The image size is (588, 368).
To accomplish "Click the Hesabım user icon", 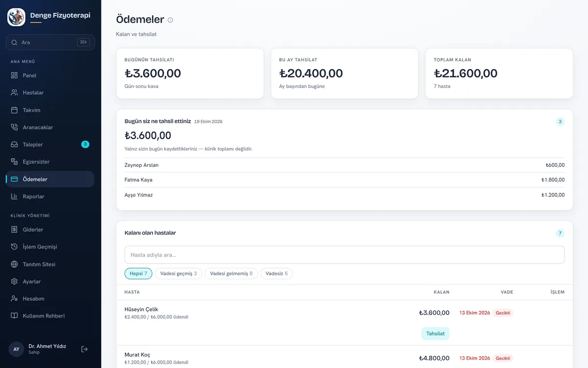I will coord(14,298).
